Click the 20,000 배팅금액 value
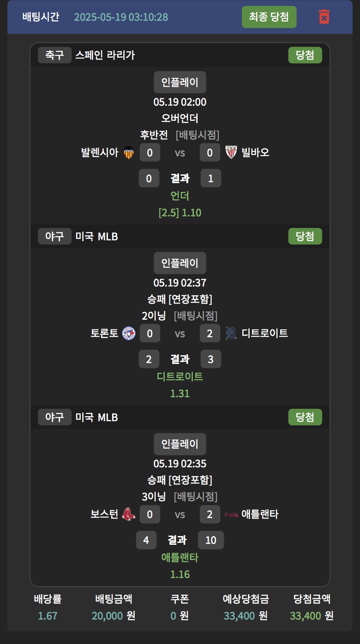This screenshot has height=644, width=360. click(108, 616)
